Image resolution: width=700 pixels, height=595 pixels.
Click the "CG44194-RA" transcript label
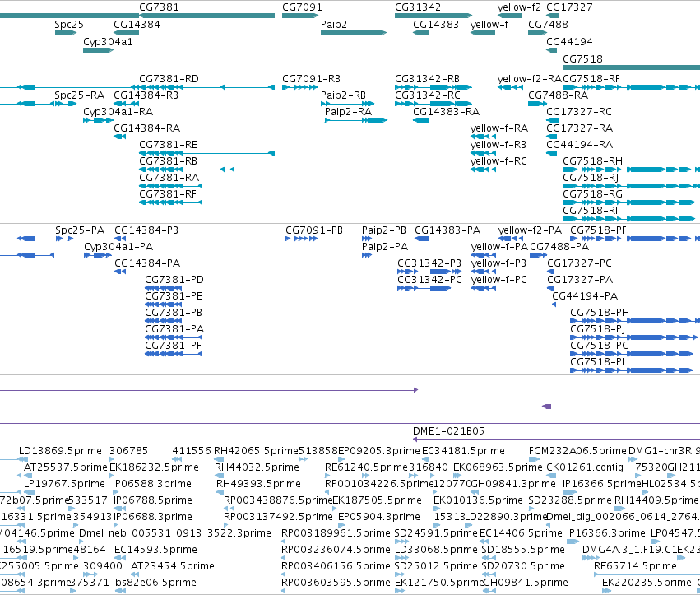(579, 145)
